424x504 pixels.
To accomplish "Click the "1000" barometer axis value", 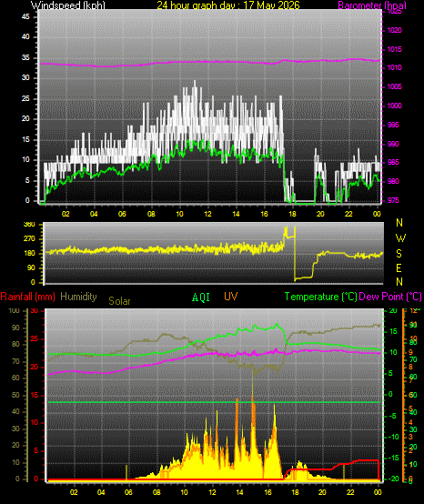I will (x=394, y=106).
